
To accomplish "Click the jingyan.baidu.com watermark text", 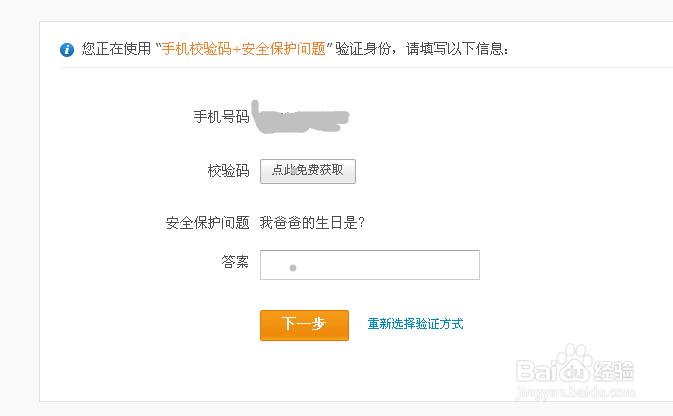I will click(576, 392).
